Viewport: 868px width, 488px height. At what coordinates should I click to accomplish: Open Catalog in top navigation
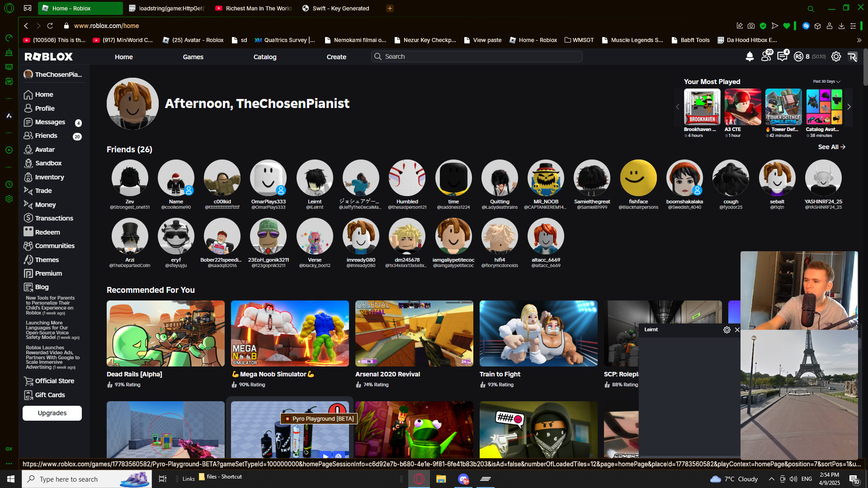[265, 57]
